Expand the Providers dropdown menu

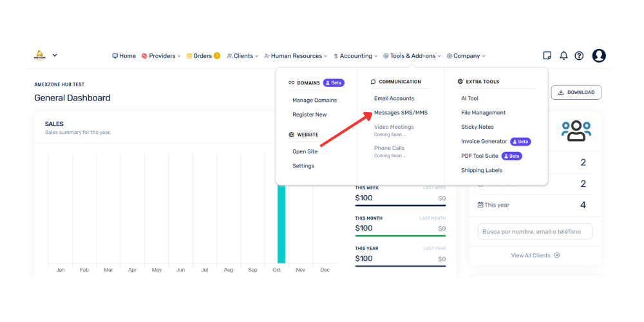[x=161, y=56]
